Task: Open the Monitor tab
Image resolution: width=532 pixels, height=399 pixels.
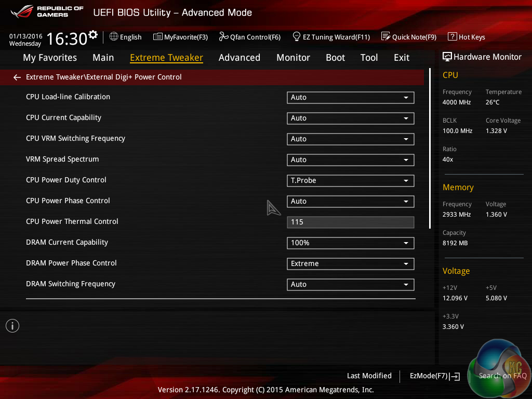Action: click(x=293, y=58)
